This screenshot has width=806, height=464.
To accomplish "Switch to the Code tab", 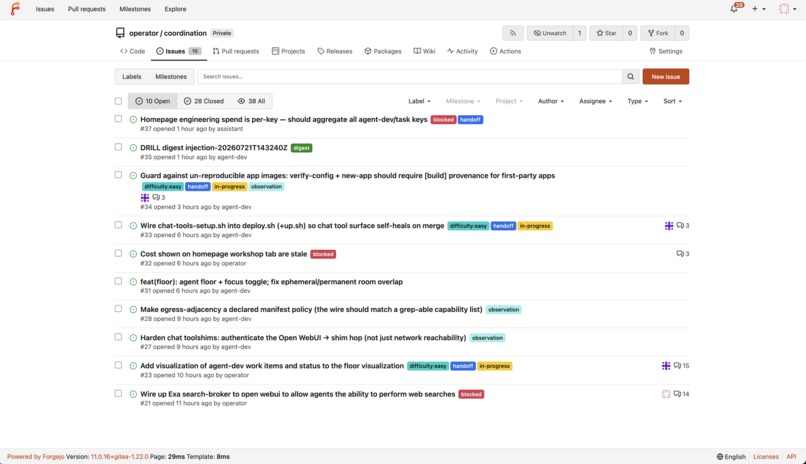I will (x=133, y=51).
